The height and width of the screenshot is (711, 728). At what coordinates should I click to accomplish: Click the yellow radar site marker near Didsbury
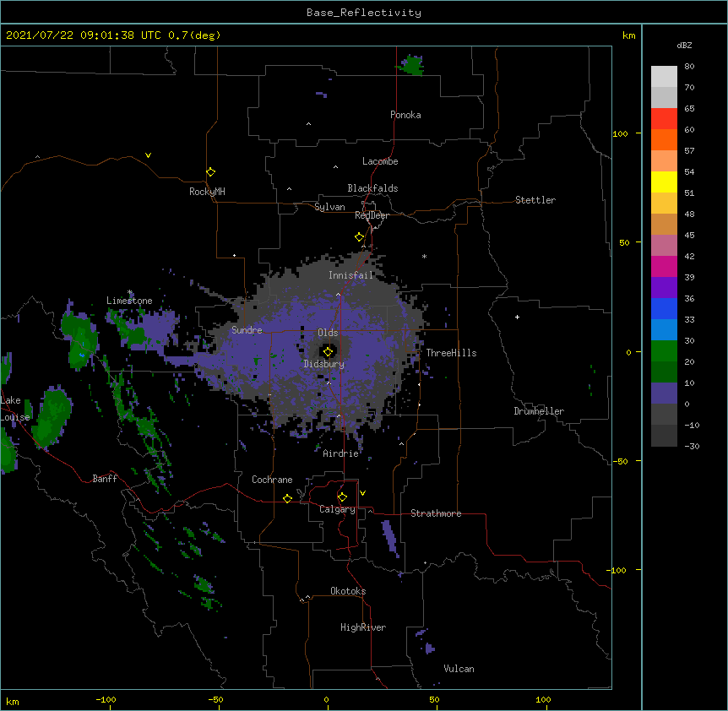(328, 352)
